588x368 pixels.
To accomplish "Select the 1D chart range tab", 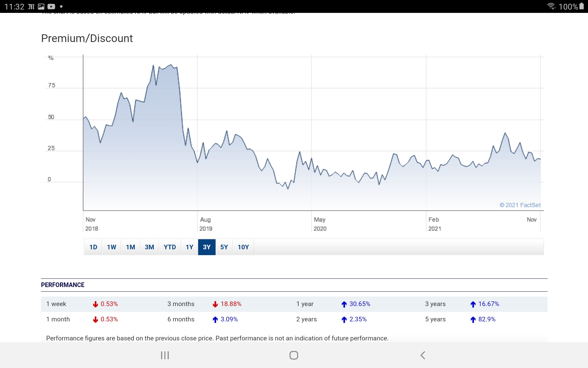I will [x=93, y=247].
